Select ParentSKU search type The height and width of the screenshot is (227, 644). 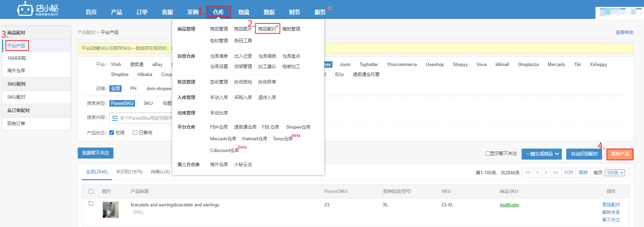point(122,103)
